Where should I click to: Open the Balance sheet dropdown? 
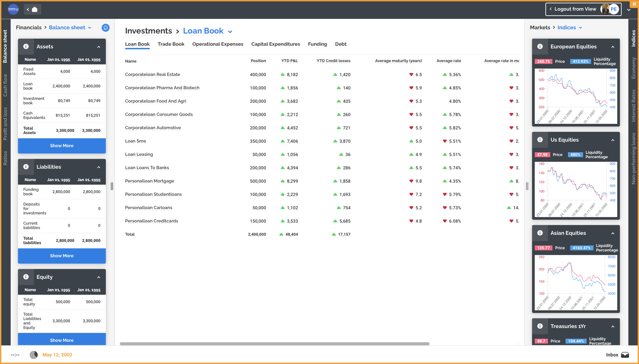(90, 28)
